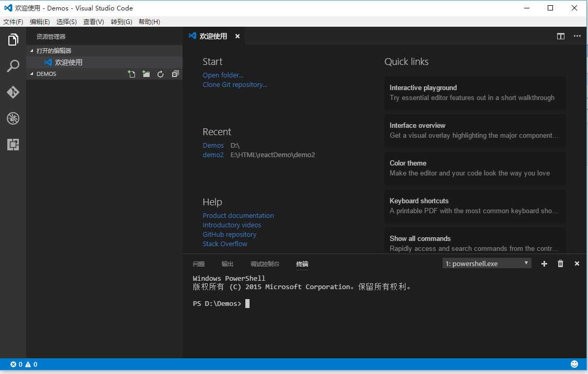Viewport: 588px width, 374px height.
Task: Maximize the Visual Studio Code window
Action: coord(550,8)
